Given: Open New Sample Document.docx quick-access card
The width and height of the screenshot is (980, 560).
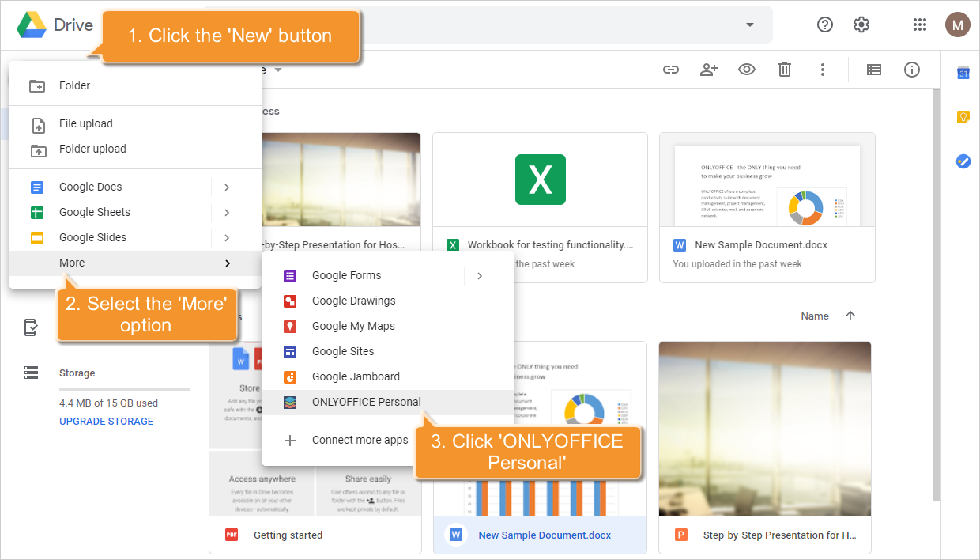Looking at the screenshot, I should tap(767, 207).
